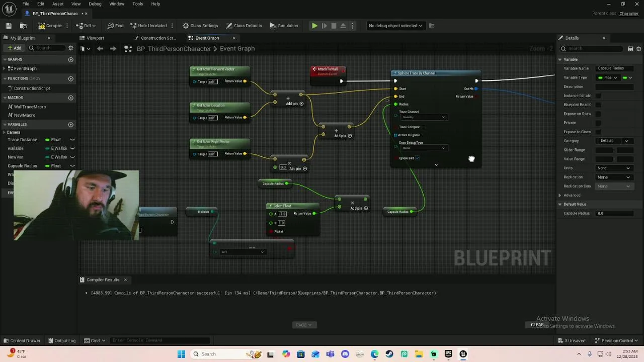
Task: Enable the Instance Editable checkbox
Action: [x=598, y=96]
